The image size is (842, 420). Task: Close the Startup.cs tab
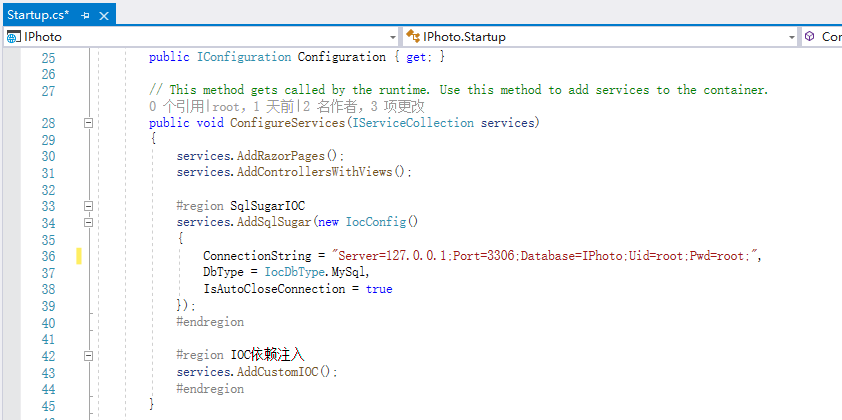104,16
